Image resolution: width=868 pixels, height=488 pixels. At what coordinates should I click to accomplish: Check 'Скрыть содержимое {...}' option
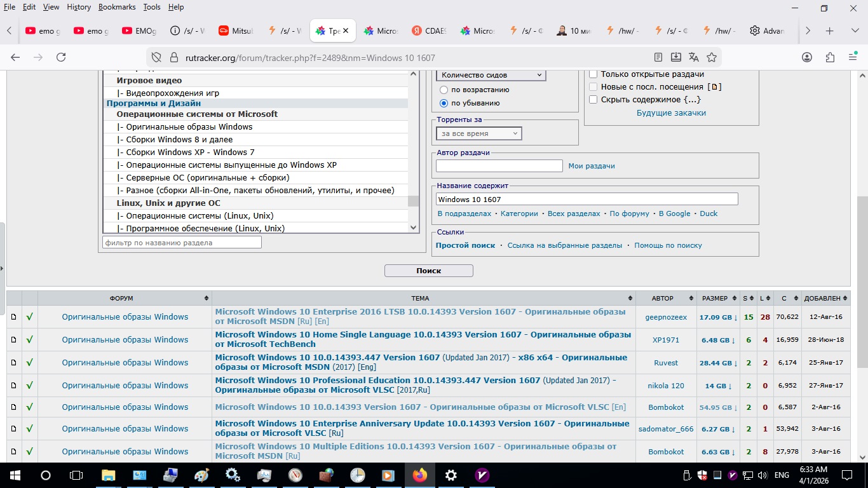pos(593,99)
